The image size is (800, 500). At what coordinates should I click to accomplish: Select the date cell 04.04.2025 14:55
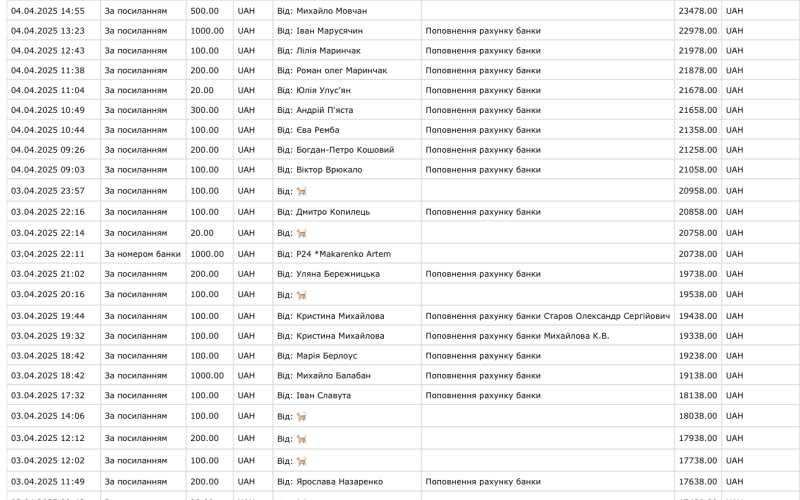(48, 11)
